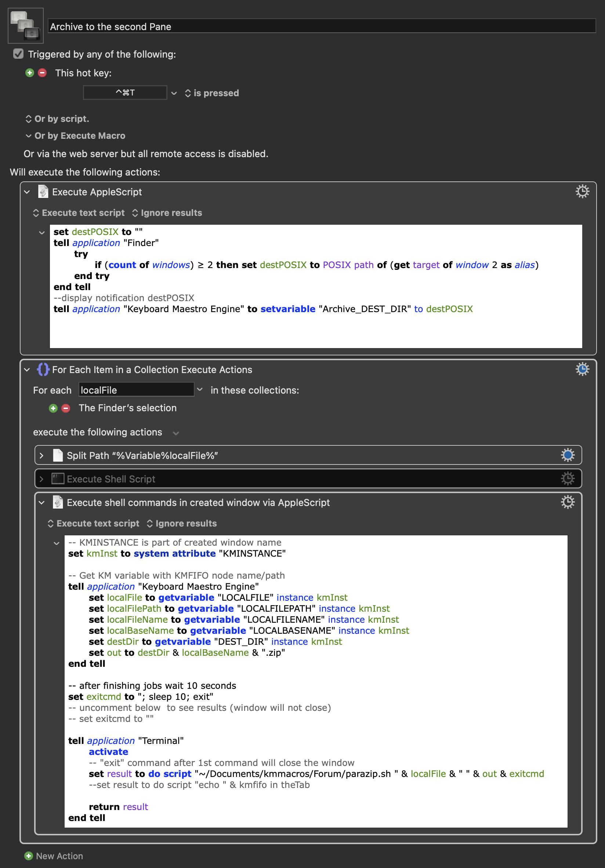Add a collection with green plus button
The height and width of the screenshot is (868, 605).
(53, 408)
